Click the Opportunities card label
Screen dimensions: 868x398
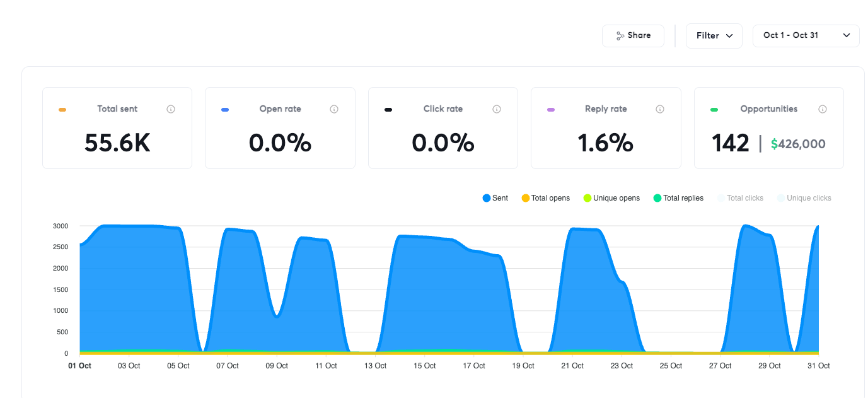[x=769, y=109]
